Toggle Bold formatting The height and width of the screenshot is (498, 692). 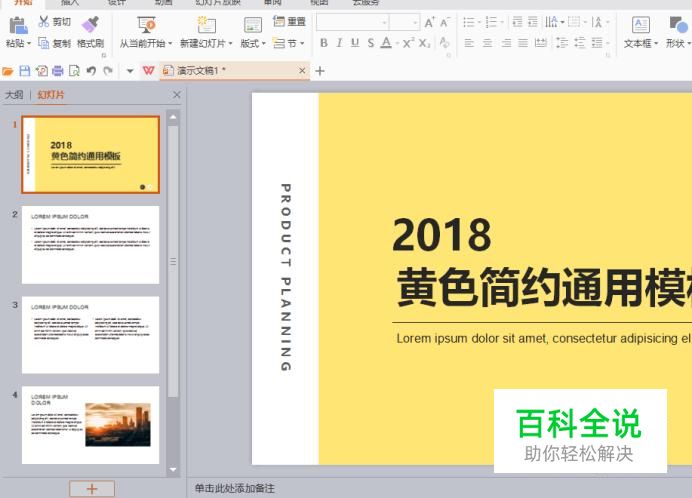(323, 43)
